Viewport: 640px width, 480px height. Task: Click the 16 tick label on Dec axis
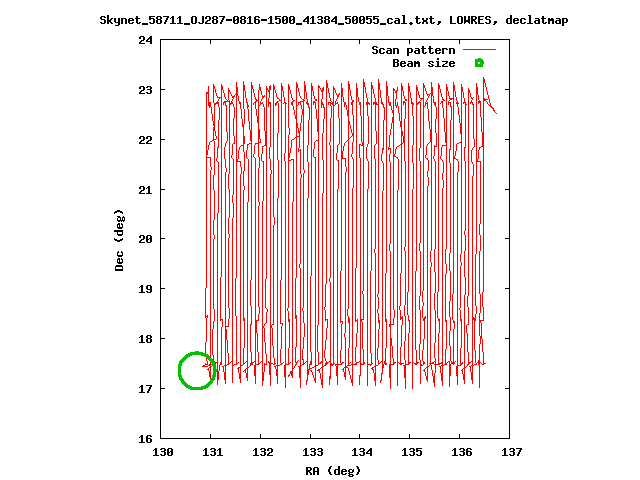(145, 439)
